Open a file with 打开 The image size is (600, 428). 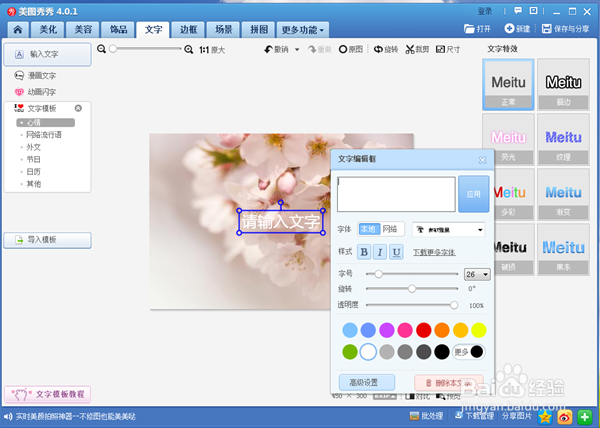(x=477, y=29)
